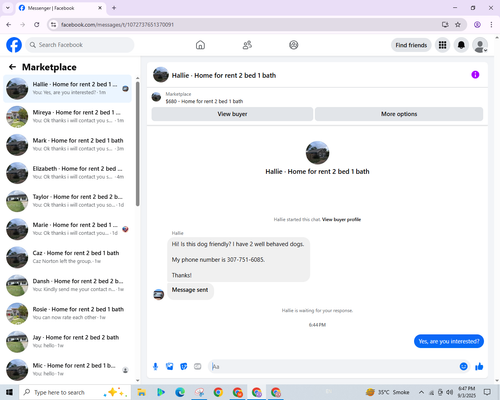Send a thumbs up like

coord(479,367)
